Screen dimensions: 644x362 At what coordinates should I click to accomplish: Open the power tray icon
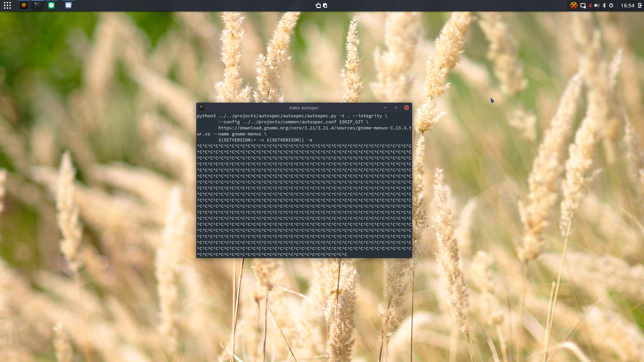(x=611, y=5)
